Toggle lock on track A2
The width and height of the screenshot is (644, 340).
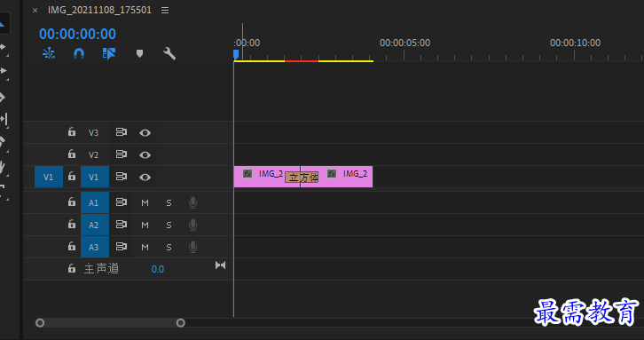72,224
